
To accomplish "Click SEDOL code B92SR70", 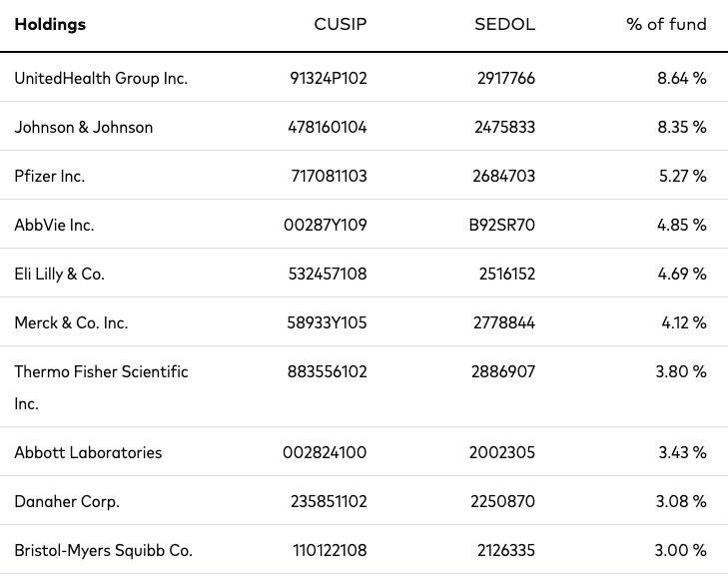I will [502, 225].
